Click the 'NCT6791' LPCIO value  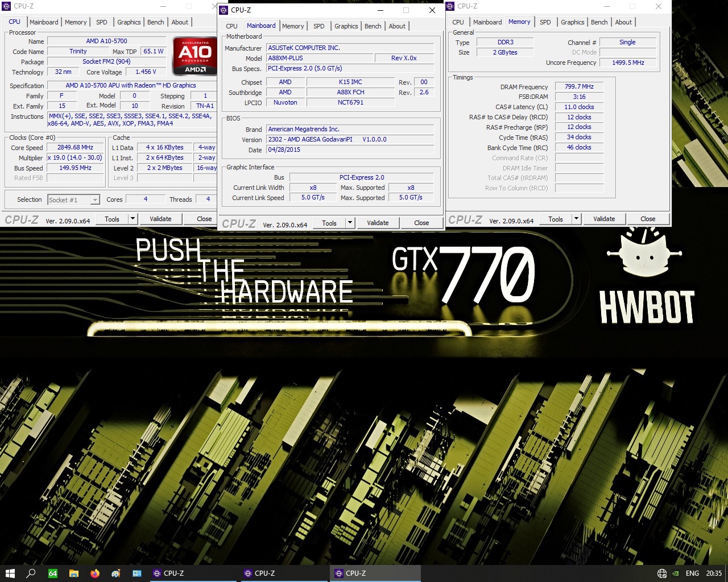[350, 102]
